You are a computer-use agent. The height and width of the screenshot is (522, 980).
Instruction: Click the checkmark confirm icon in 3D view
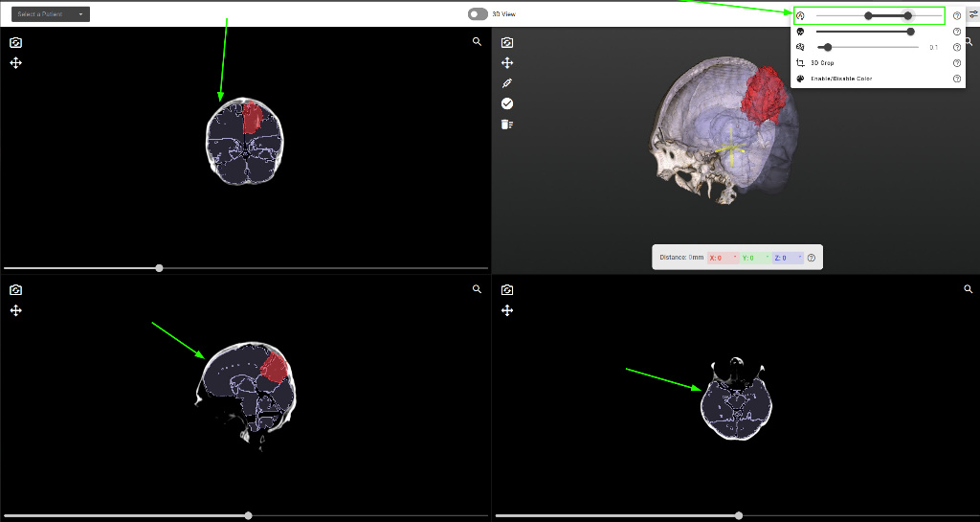click(x=507, y=103)
